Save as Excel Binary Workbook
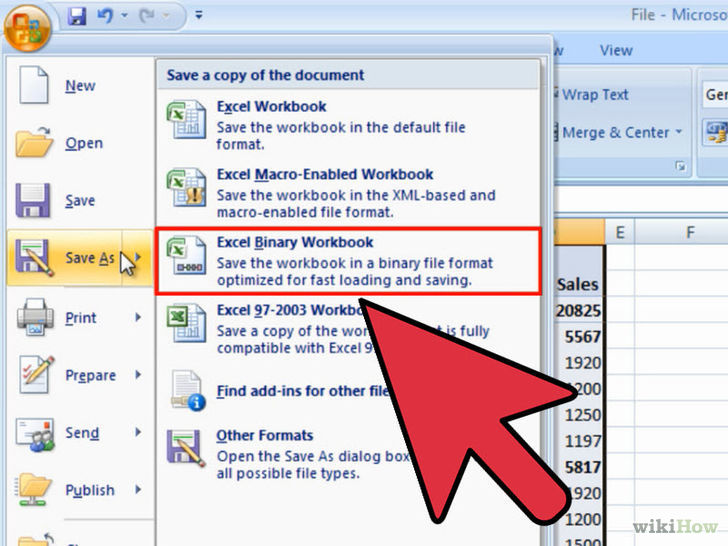Screen dimensions: 728x546 tap(348, 261)
